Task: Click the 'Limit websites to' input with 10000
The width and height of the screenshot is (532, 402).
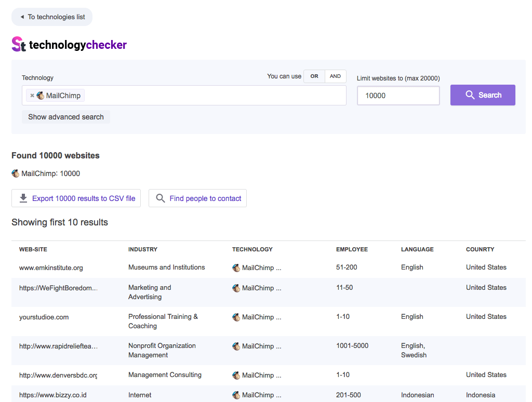Action: (x=398, y=96)
